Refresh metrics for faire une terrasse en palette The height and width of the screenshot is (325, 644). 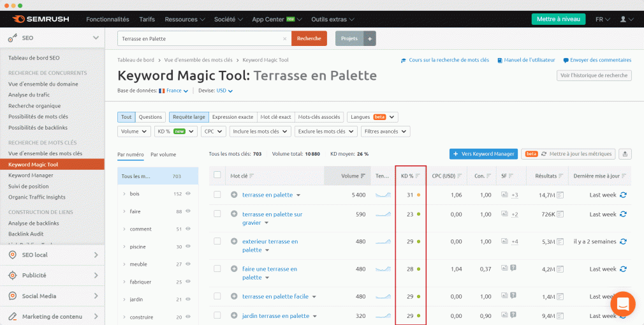[623, 269]
